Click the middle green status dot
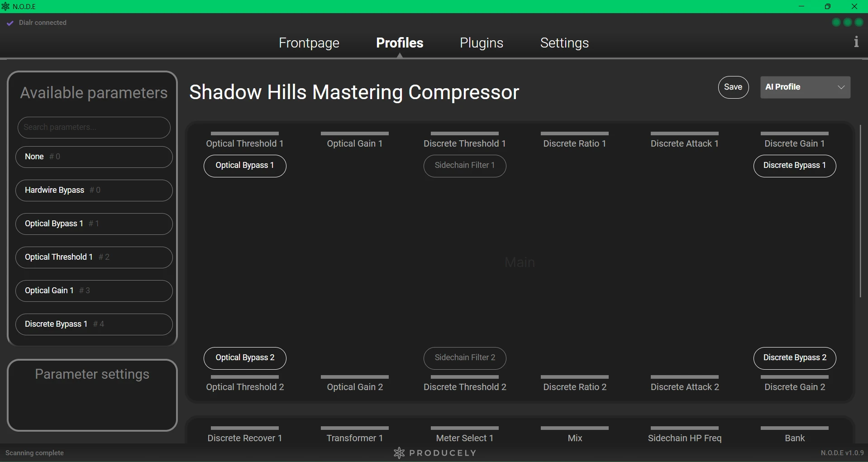The width and height of the screenshot is (868, 462). (x=848, y=22)
